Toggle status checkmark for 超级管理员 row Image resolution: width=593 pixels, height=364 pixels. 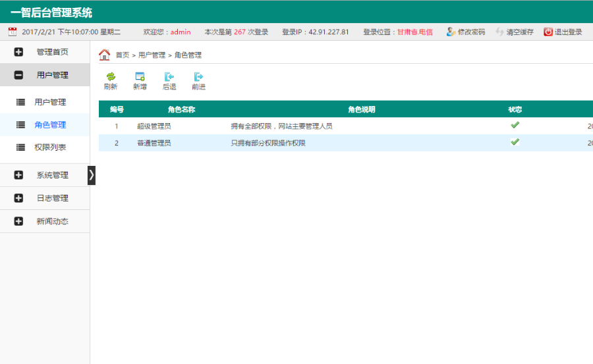(x=515, y=125)
